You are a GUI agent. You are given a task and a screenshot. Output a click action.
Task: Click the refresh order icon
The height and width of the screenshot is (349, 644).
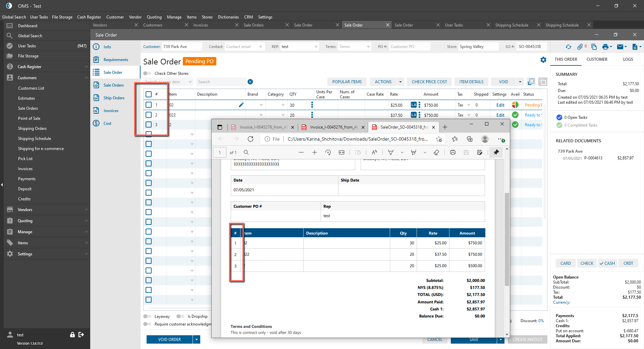point(568,47)
